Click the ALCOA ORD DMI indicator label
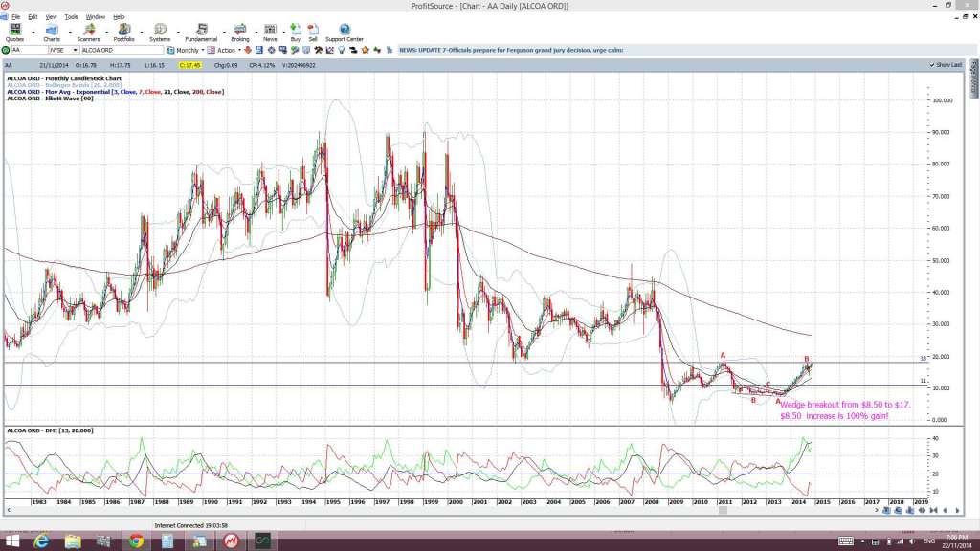The image size is (980, 551). pos(50,430)
